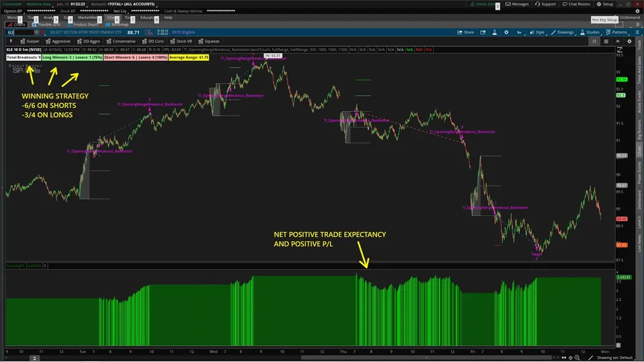Viewport: 644px width, 362px height.
Task: Open the Times And Sales sidebar tab
Action: [x=639, y=70]
